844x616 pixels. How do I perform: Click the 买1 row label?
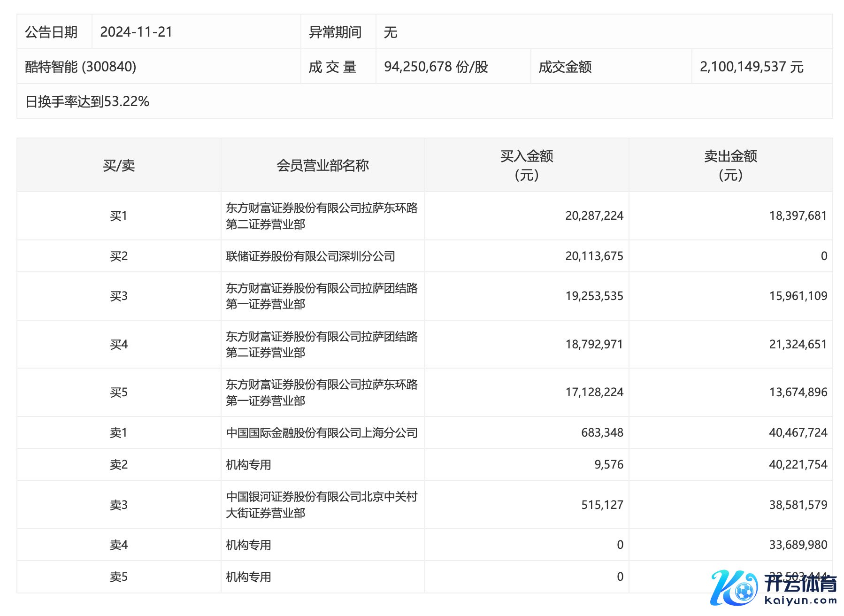(x=119, y=216)
